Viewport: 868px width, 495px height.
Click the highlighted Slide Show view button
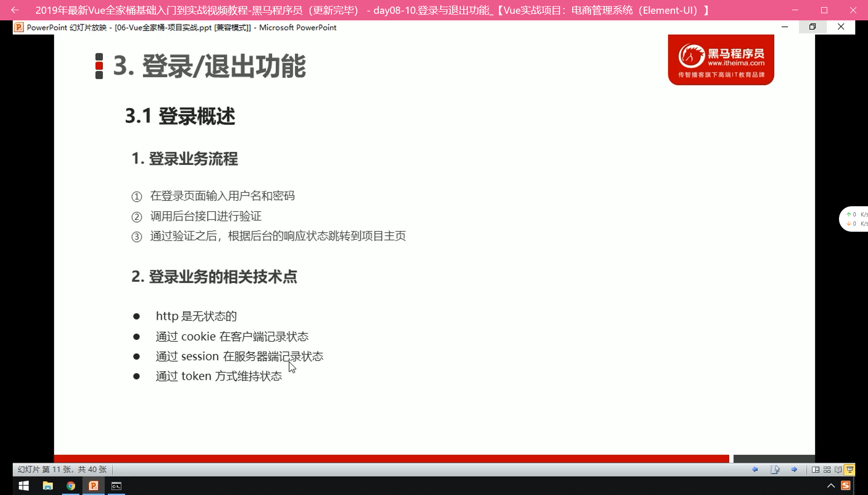[x=850, y=470]
